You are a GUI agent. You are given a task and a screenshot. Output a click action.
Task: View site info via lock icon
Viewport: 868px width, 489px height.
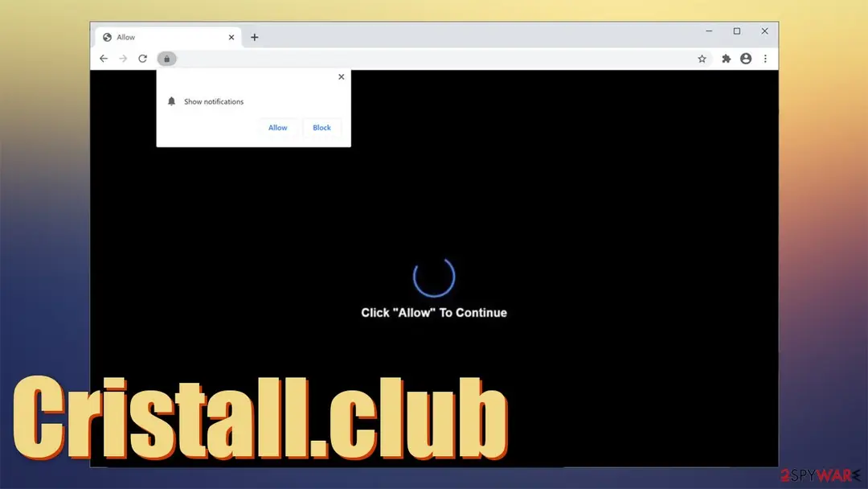(x=166, y=59)
